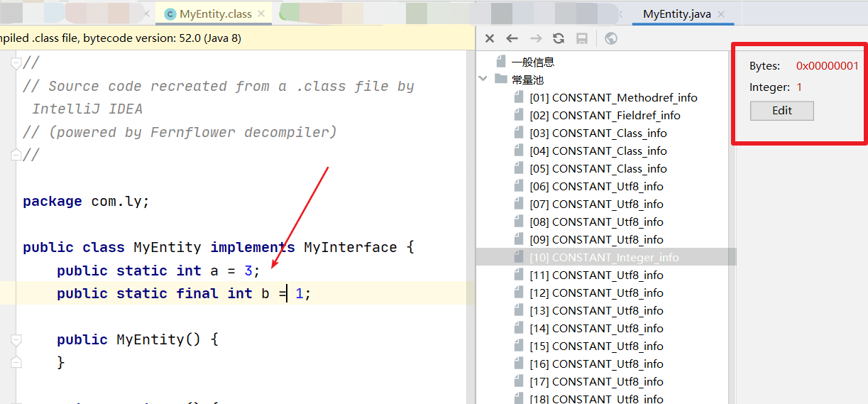Image resolution: width=868 pixels, height=404 pixels.
Task: Select [08] CONSTANT_Utf8_info entry
Action: point(596,222)
